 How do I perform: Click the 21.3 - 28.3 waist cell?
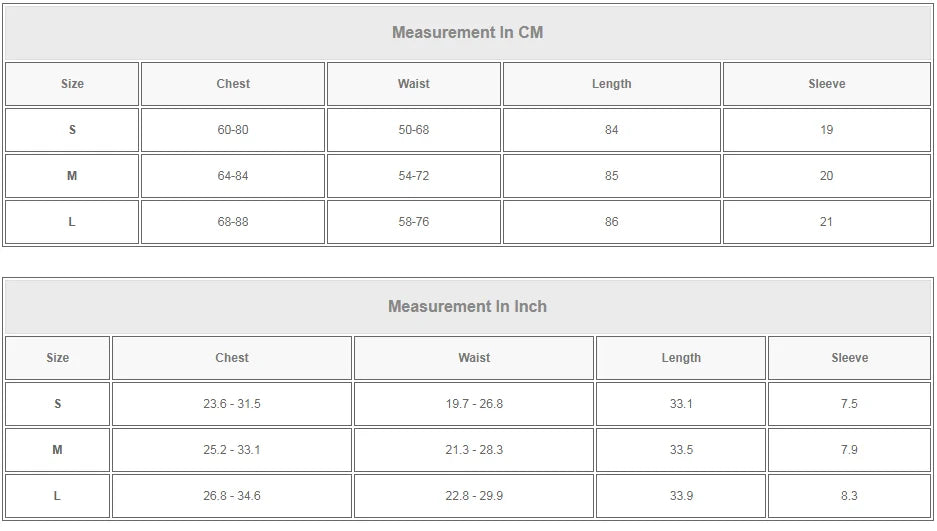click(x=474, y=450)
